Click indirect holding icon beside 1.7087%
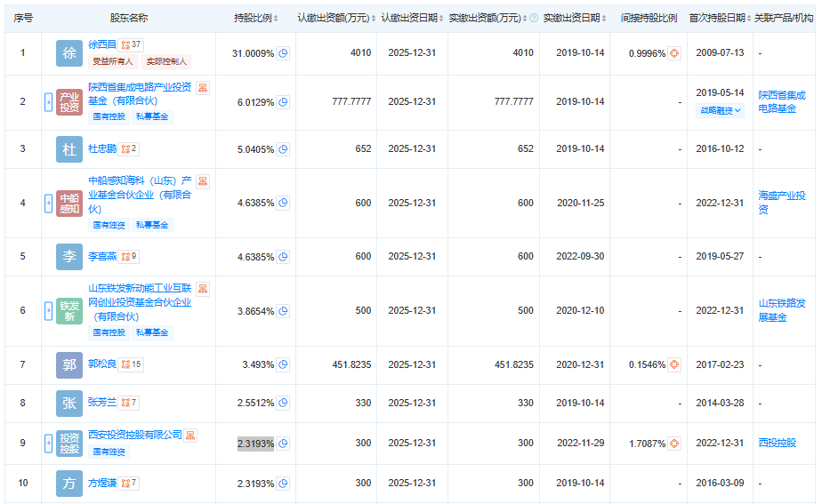 point(673,443)
